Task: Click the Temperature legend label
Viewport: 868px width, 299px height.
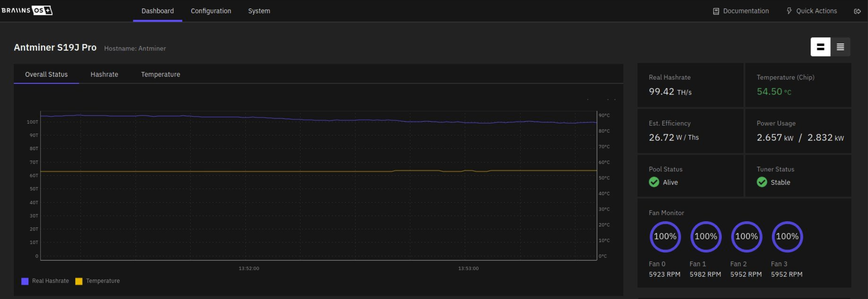Action: (x=103, y=281)
